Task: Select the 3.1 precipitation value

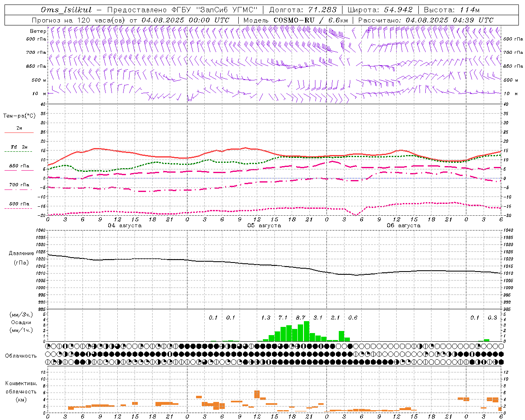Action: pos(318,318)
